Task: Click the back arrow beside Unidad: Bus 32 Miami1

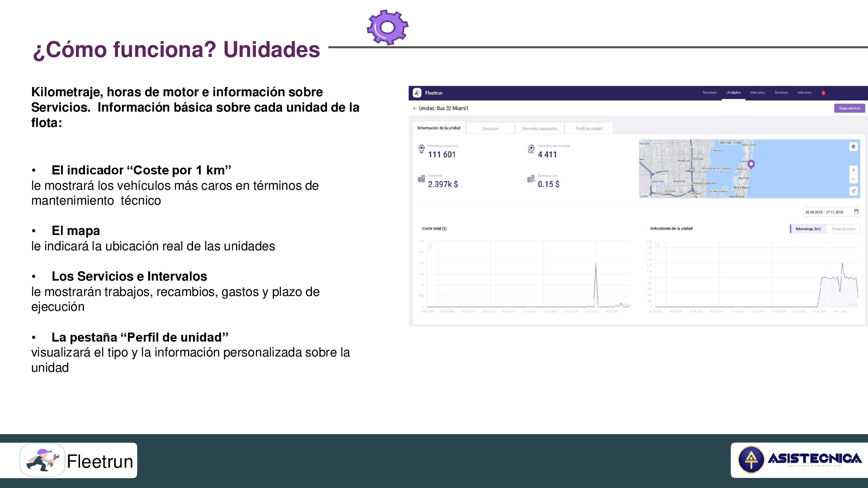Action: (415, 108)
